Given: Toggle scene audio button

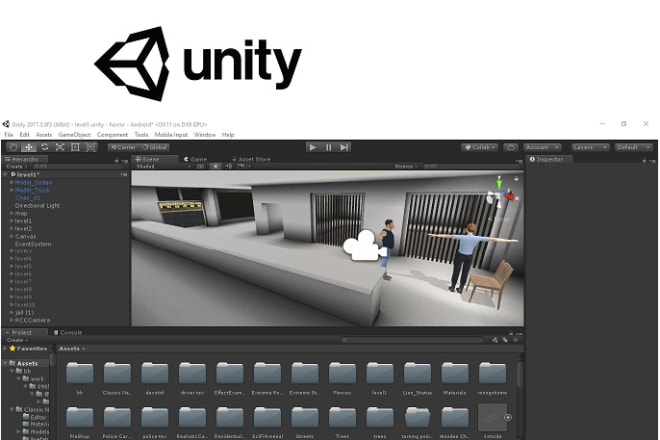Looking at the screenshot, I should coord(229,166).
